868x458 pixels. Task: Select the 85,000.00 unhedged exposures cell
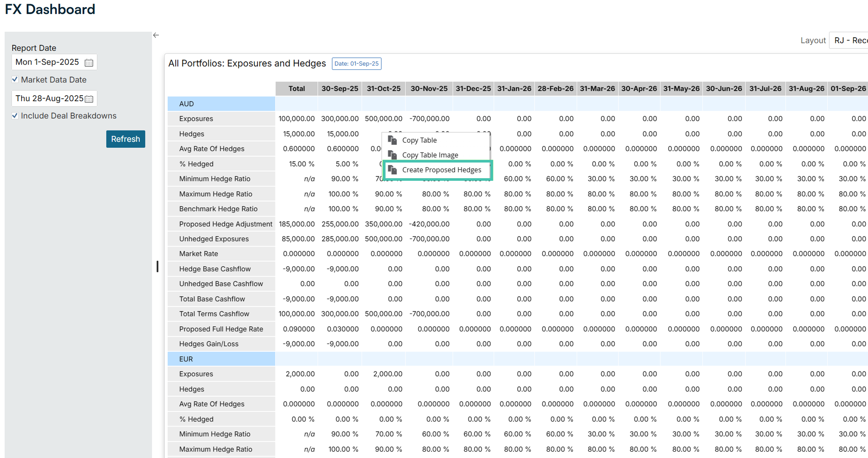pyautogui.click(x=297, y=239)
